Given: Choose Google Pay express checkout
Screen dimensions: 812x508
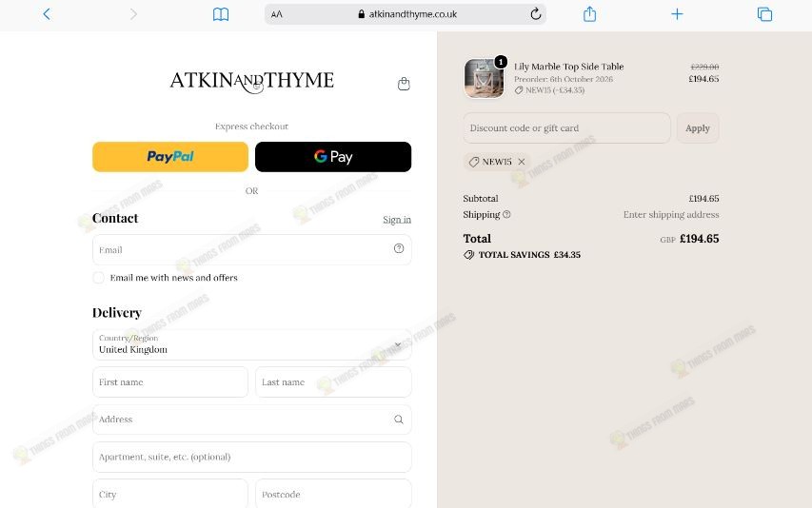Looking at the screenshot, I should [x=333, y=157].
